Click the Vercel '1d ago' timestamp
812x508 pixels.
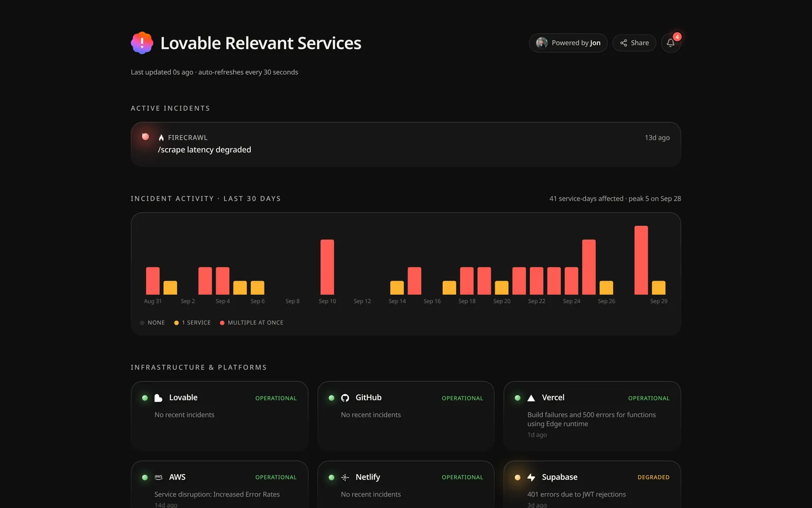coord(537,435)
